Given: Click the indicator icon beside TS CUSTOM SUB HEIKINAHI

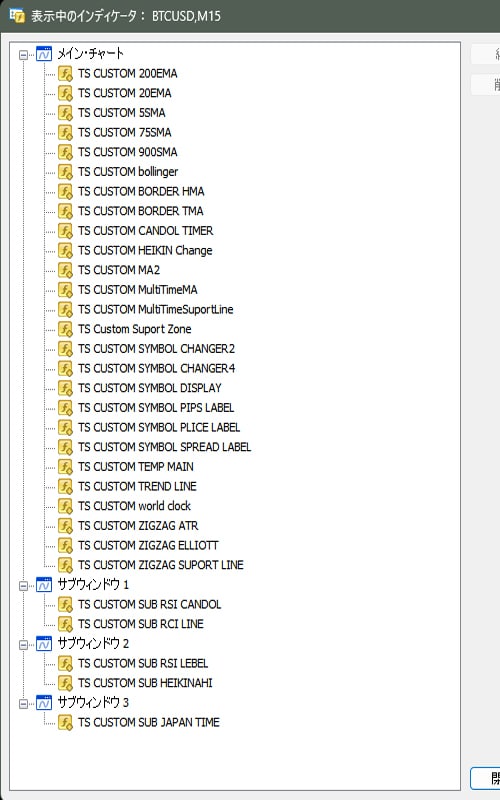Looking at the screenshot, I should (x=65, y=683).
